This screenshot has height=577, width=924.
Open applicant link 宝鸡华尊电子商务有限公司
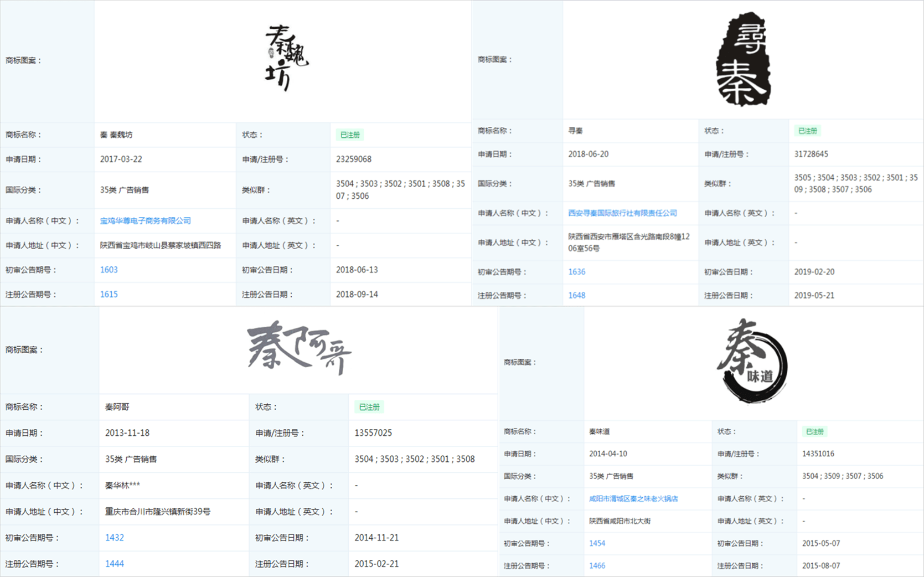coord(145,221)
